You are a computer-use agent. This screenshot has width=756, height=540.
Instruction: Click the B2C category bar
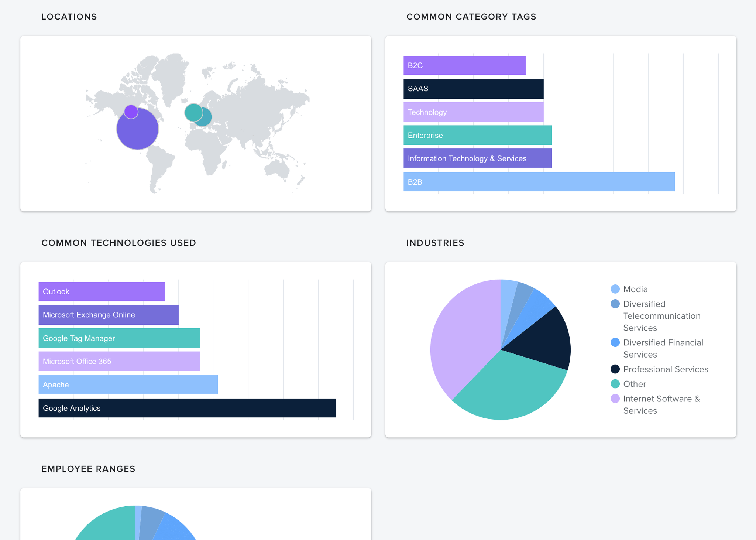464,65
